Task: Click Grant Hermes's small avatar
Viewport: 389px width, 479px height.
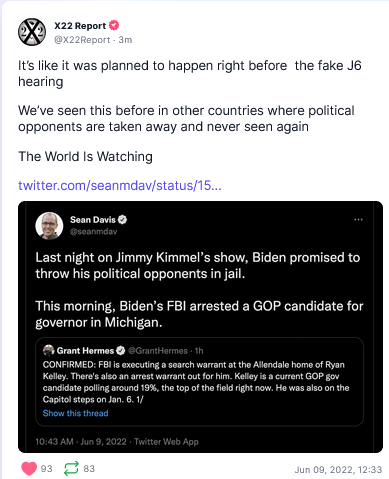Action: point(49,350)
